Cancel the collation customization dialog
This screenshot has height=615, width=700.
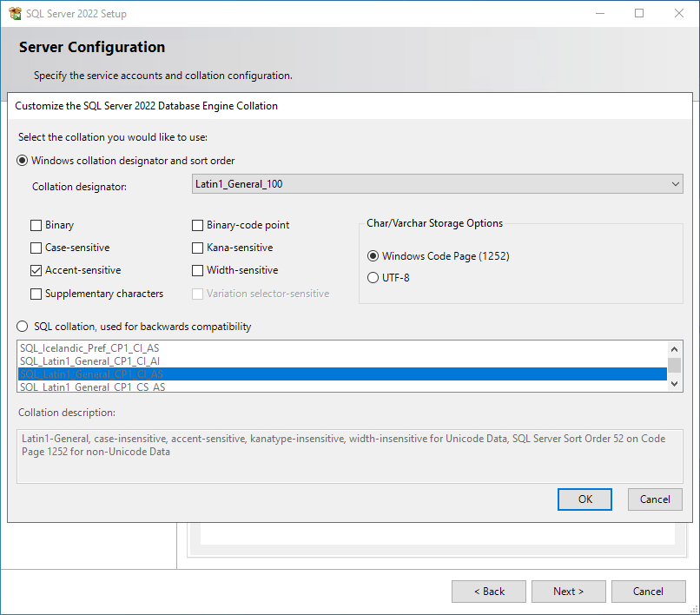655,499
